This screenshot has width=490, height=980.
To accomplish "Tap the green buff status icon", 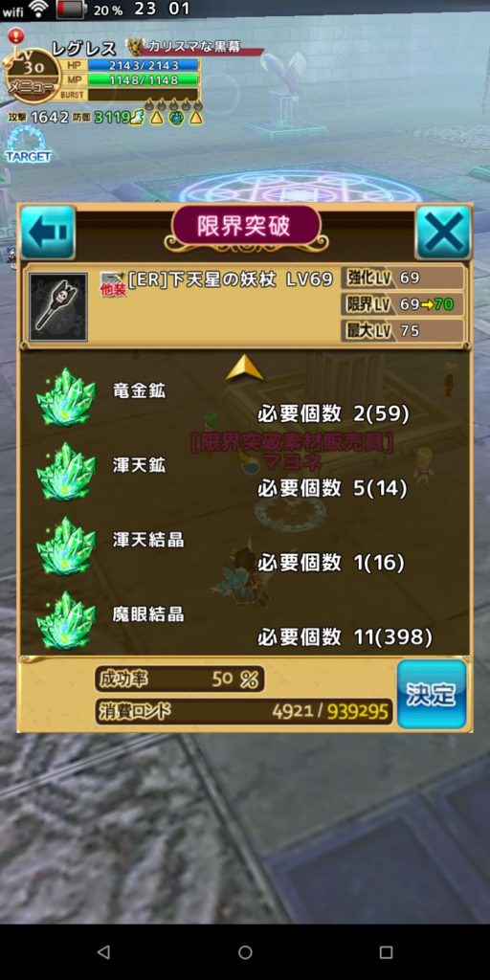I will [177, 117].
